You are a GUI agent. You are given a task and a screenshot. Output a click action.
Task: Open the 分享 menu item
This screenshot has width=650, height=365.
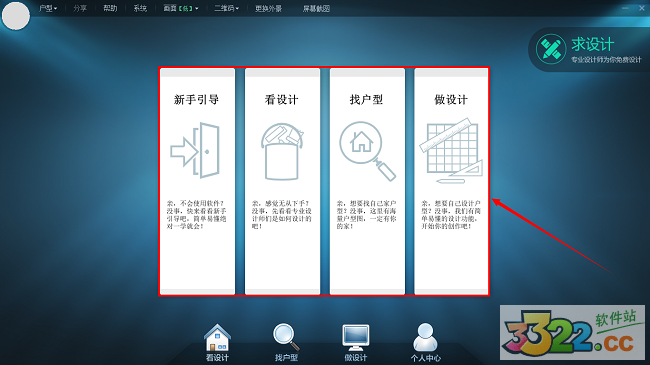[x=80, y=8]
